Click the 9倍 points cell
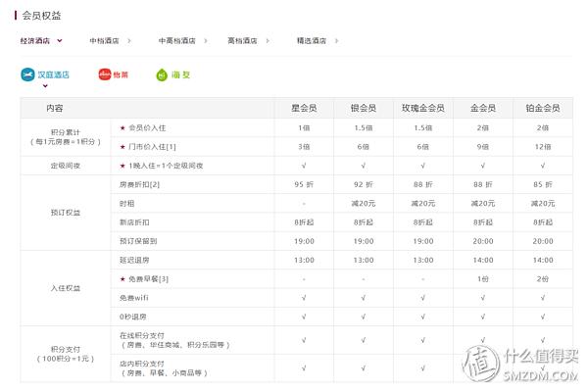588x392 pixels. [x=483, y=147]
